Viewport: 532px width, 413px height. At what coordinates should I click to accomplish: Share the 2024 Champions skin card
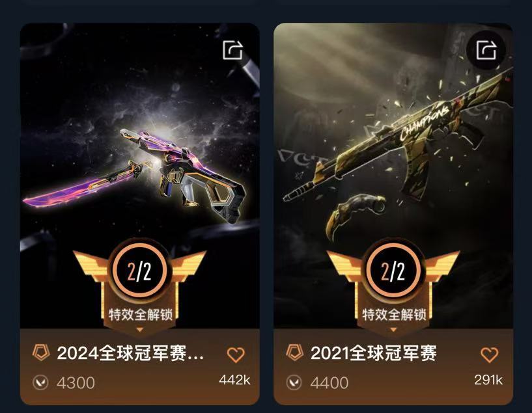coord(232,50)
